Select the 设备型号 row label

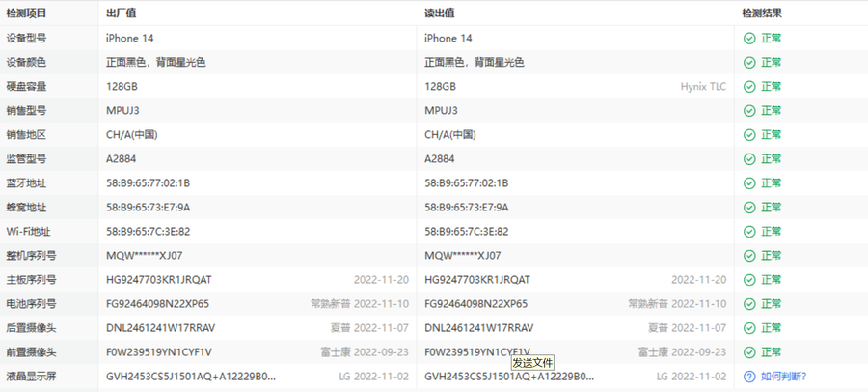click(x=26, y=39)
